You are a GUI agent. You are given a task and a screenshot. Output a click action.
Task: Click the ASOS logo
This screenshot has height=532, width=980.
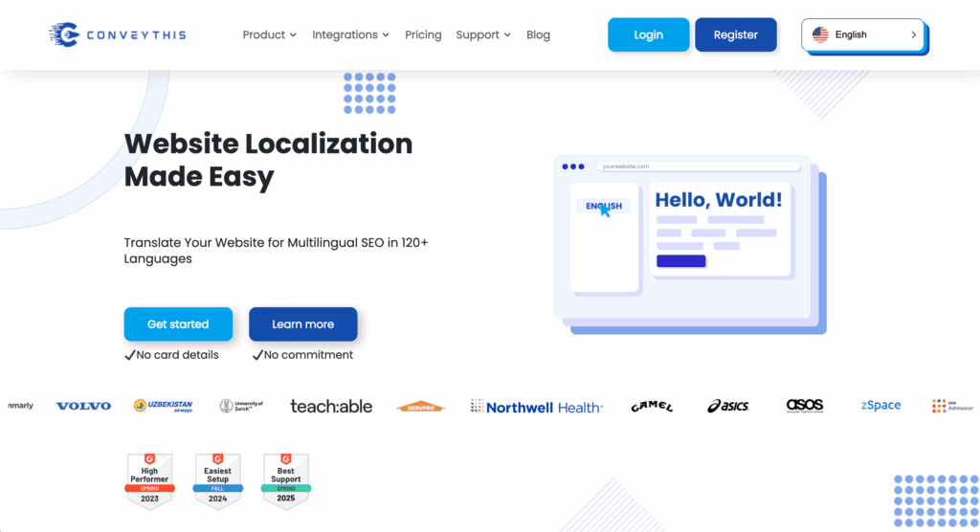point(804,406)
